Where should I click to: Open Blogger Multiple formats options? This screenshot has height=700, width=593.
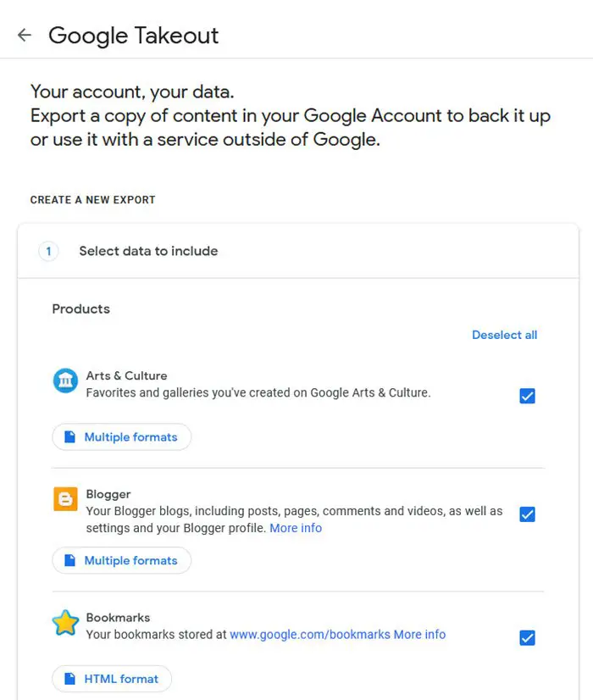[122, 560]
